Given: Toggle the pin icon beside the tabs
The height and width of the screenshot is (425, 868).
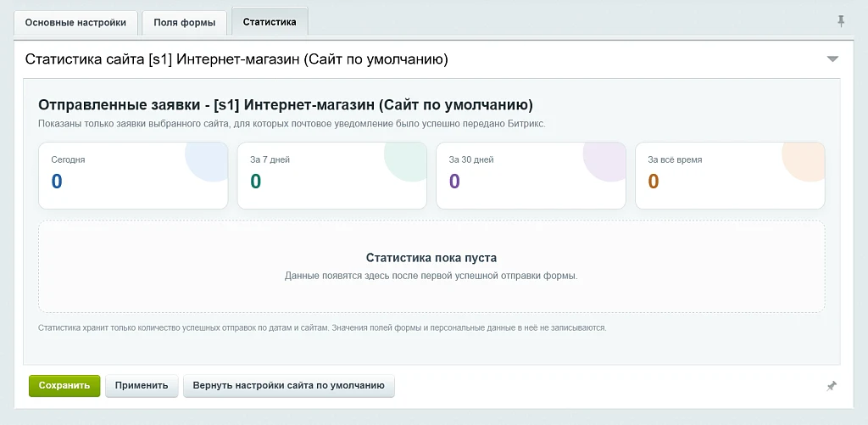Looking at the screenshot, I should (841, 21).
